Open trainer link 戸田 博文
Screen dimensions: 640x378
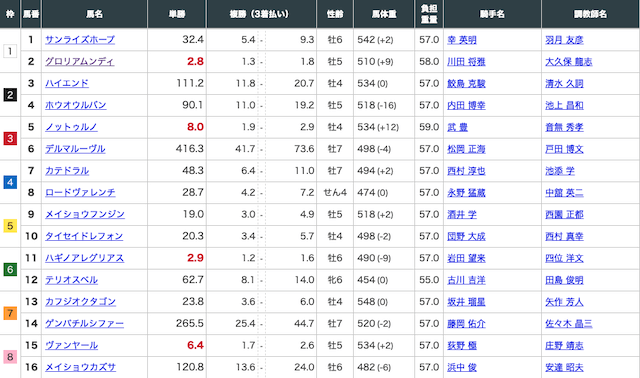tap(564, 149)
